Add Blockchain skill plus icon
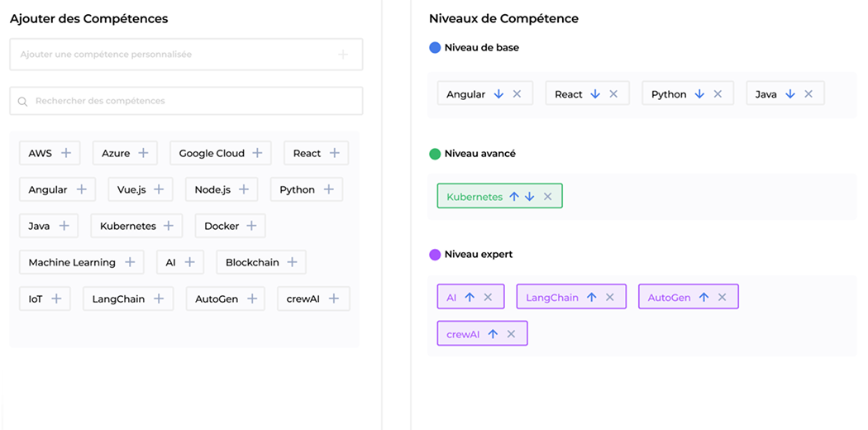This screenshot has width=868, height=430. (293, 262)
